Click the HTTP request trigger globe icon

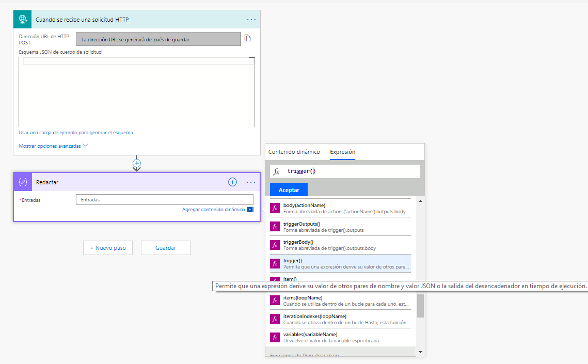(x=22, y=19)
